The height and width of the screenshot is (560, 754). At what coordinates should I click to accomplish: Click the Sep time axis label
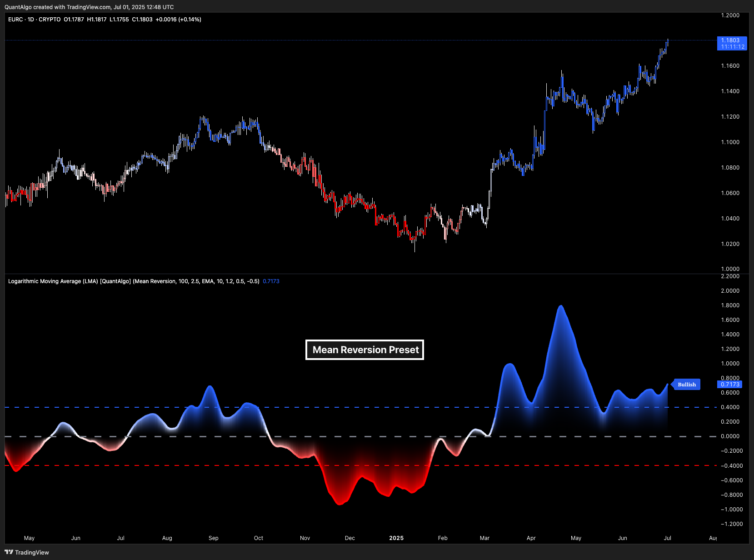[214, 538]
